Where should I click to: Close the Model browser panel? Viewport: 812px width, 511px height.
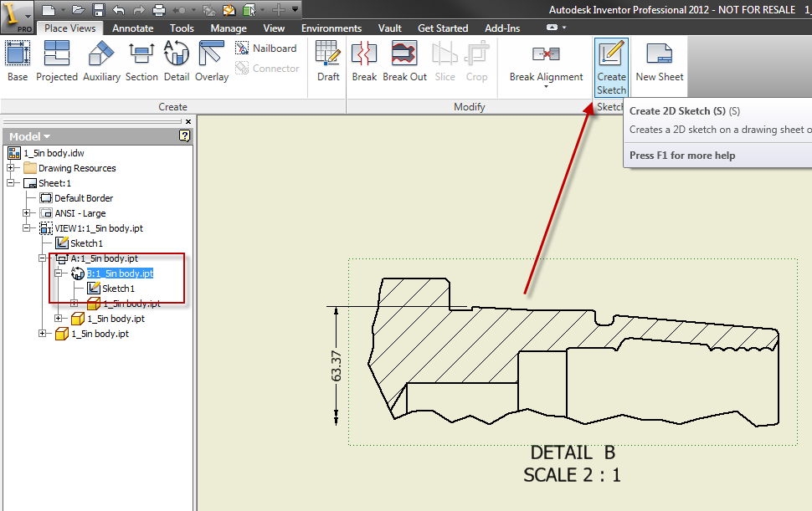[x=188, y=121]
